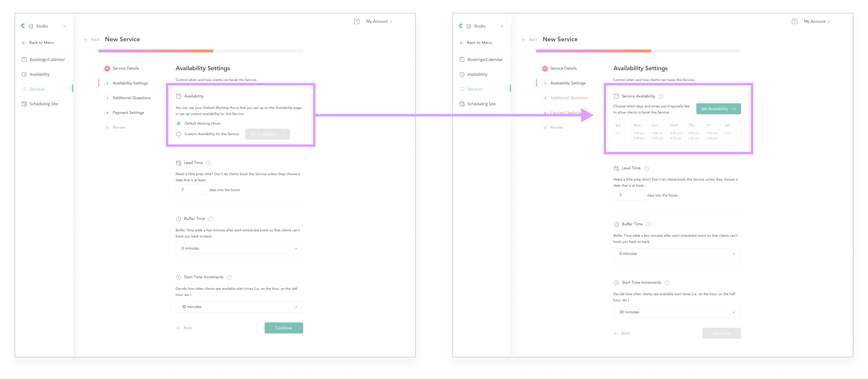Click the Lead Time days field in right mockup
868x379 pixels.
click(x=628, y=195)
